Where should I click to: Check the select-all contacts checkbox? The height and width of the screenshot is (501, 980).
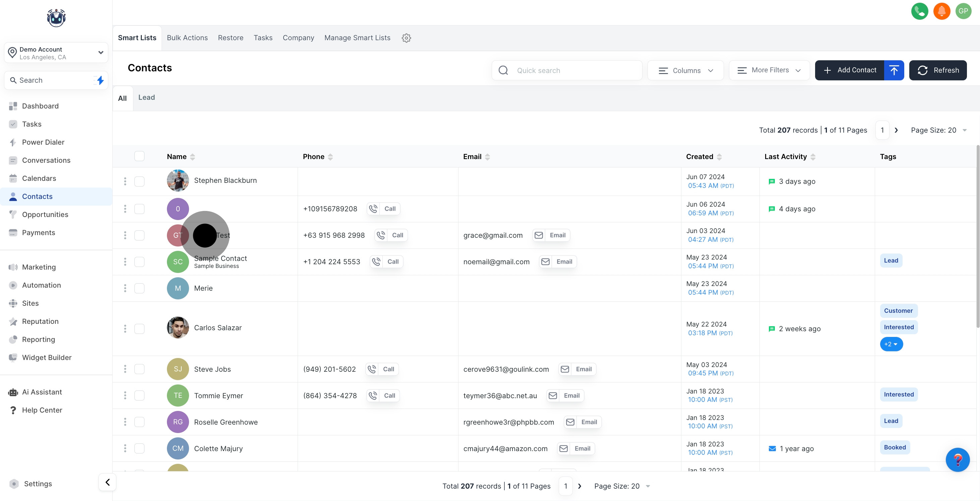(x=140, y=156)
